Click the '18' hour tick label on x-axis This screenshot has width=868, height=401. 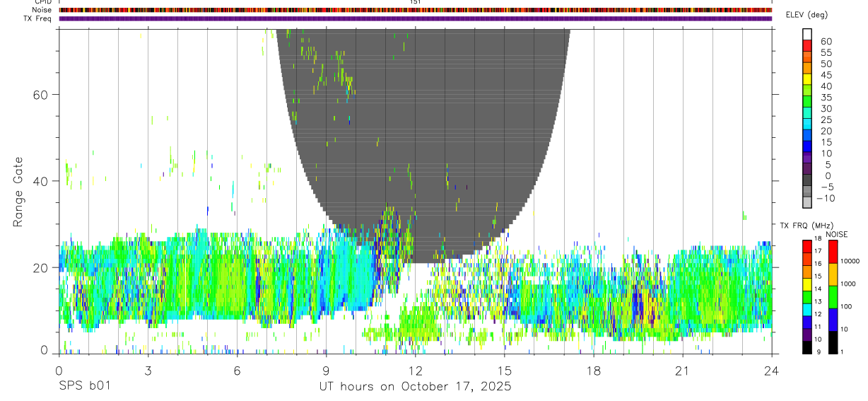click(594, 371)
